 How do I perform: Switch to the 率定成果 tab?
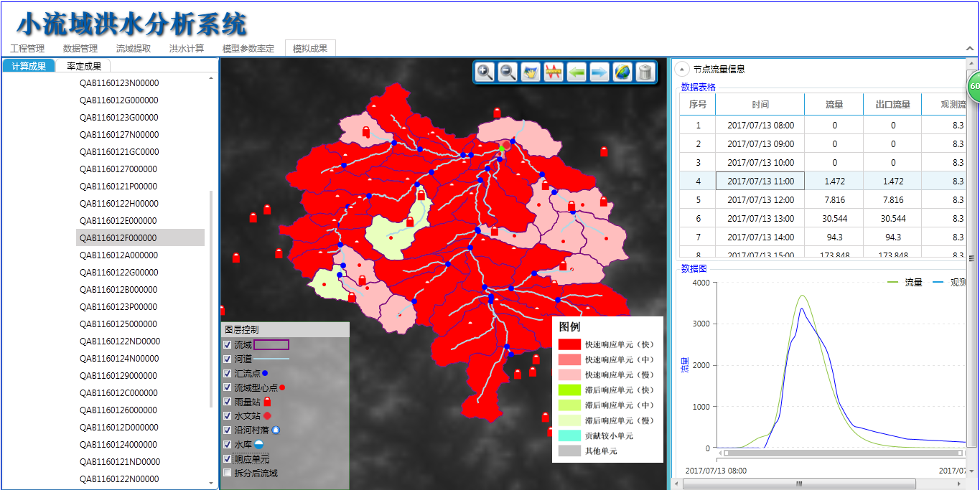pyautogui.click(x=84, y=66)
